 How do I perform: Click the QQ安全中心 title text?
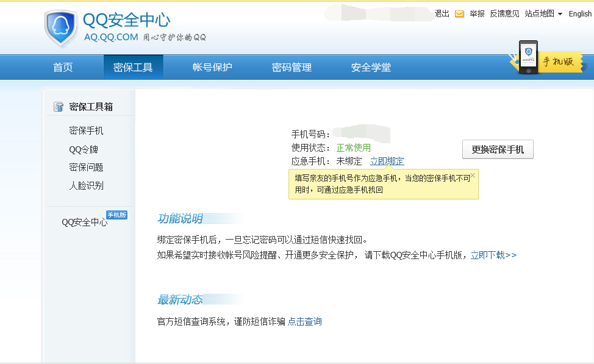click(126, 20)
